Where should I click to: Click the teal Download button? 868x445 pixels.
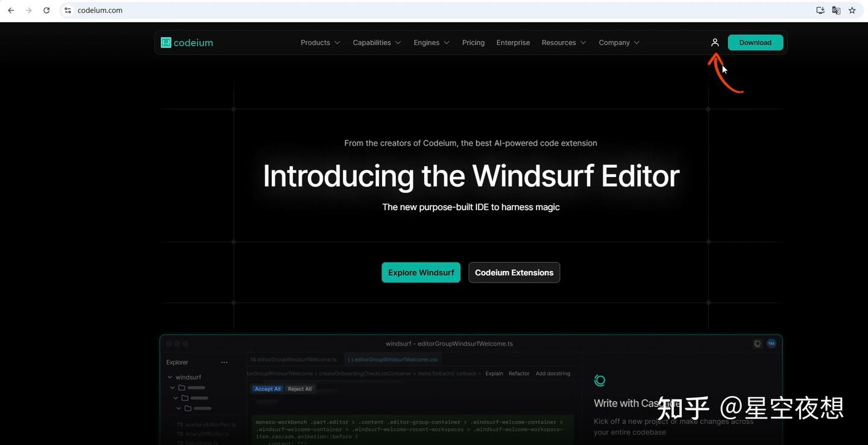[x=755, y=42]
